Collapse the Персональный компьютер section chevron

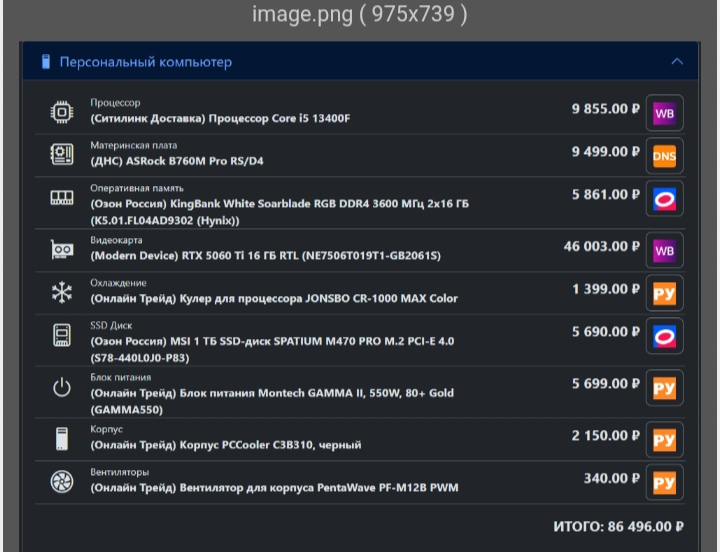(677, 61)
